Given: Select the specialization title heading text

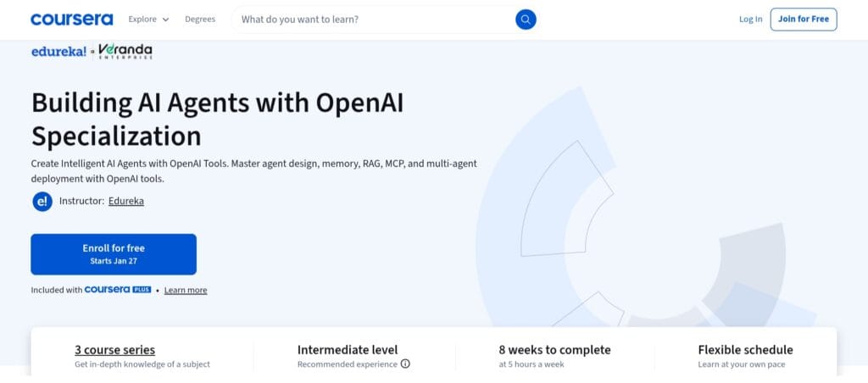Looking at the screenshot, I should (218, 119).
